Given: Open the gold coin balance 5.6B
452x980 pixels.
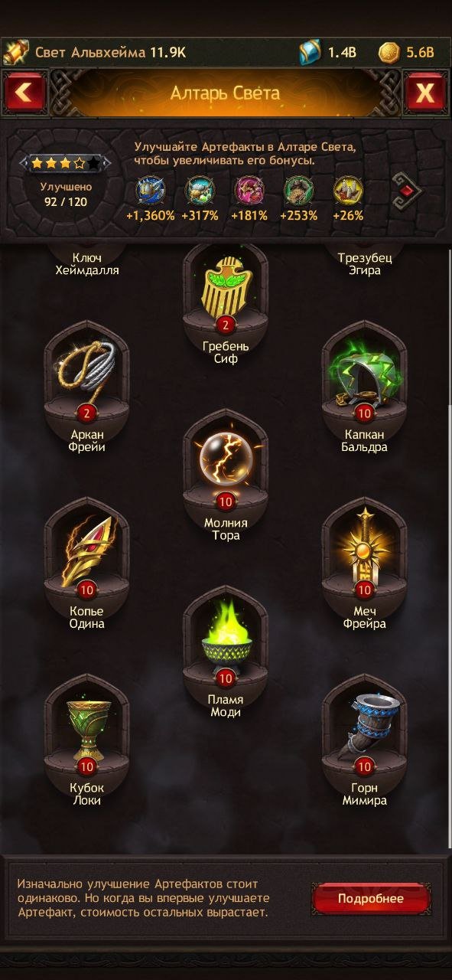Looking at the screenshot, I should (x=407, y=52).
